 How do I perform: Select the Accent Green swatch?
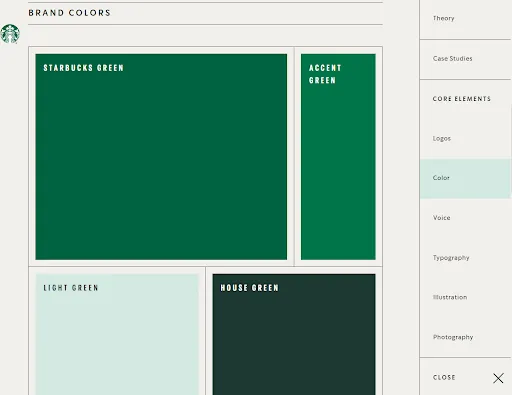338,157
